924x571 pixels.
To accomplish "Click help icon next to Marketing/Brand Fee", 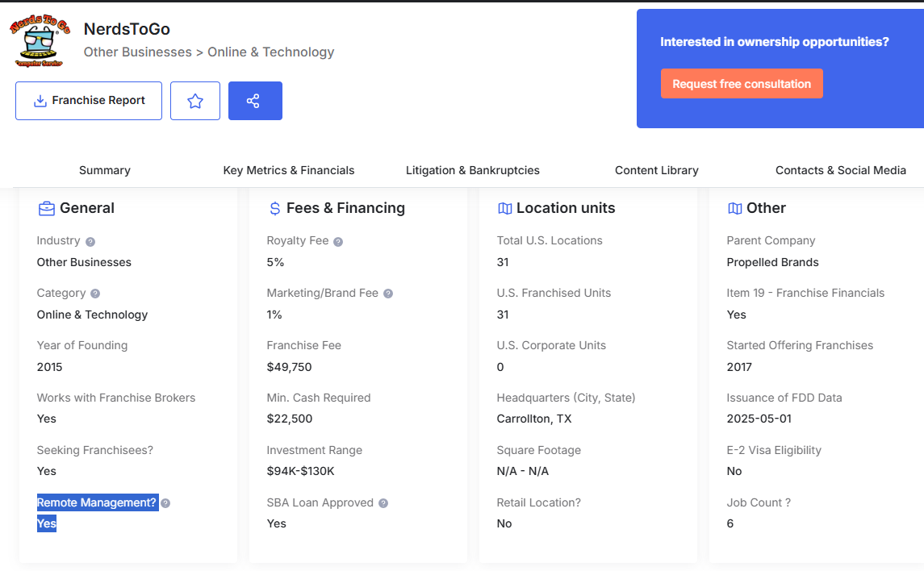I will (387, 293).
